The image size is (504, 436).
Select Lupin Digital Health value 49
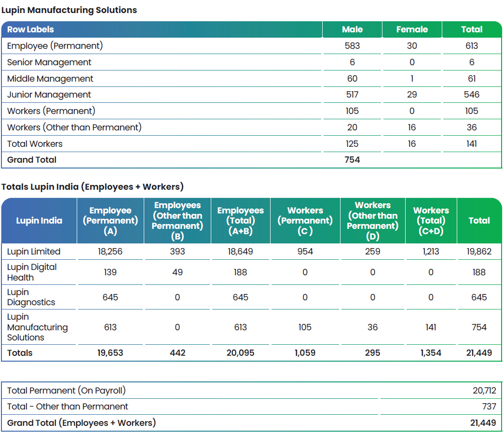click(177, 272)
